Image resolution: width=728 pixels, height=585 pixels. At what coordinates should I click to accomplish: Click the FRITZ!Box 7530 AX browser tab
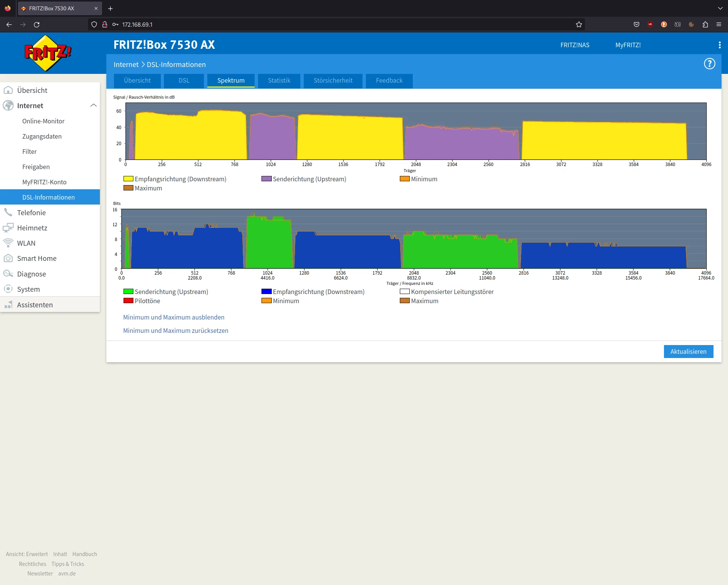[60, 8]
